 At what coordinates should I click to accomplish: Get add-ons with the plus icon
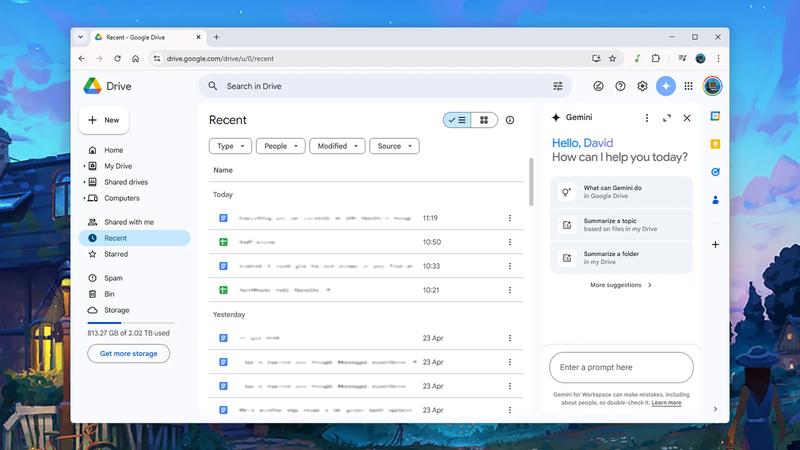click(715, 244)
